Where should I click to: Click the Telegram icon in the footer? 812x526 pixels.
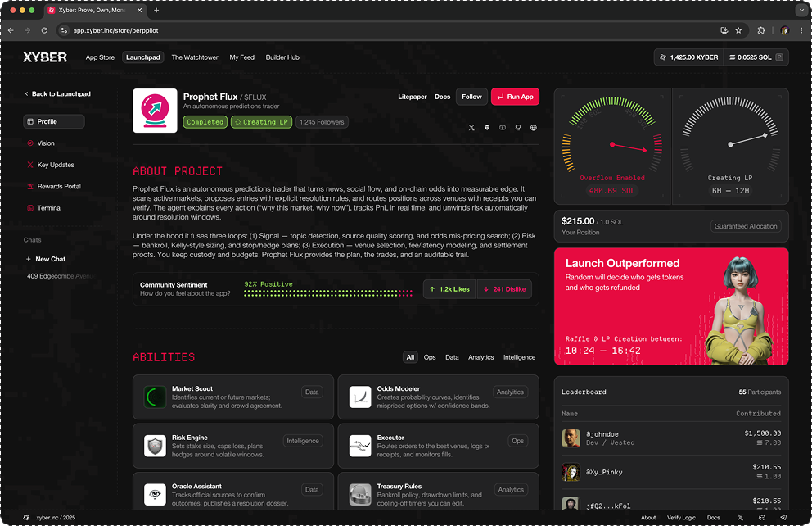pos(783,518)
